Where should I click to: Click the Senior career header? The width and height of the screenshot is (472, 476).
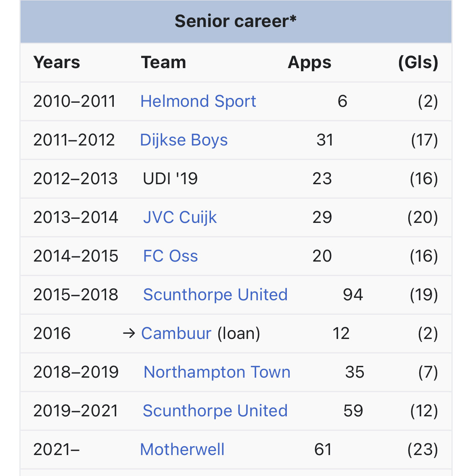(236, 21)
